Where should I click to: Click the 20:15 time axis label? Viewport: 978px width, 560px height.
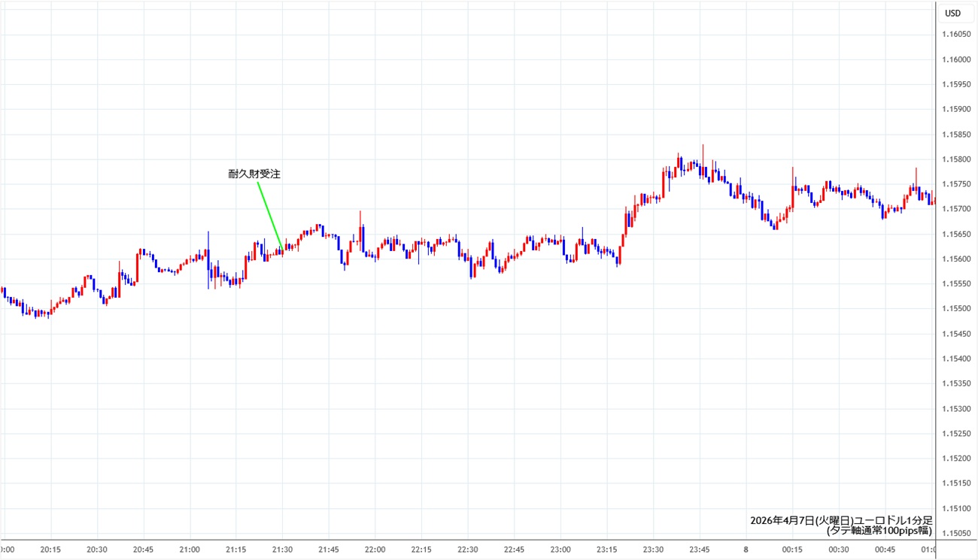tap(50, 549)
